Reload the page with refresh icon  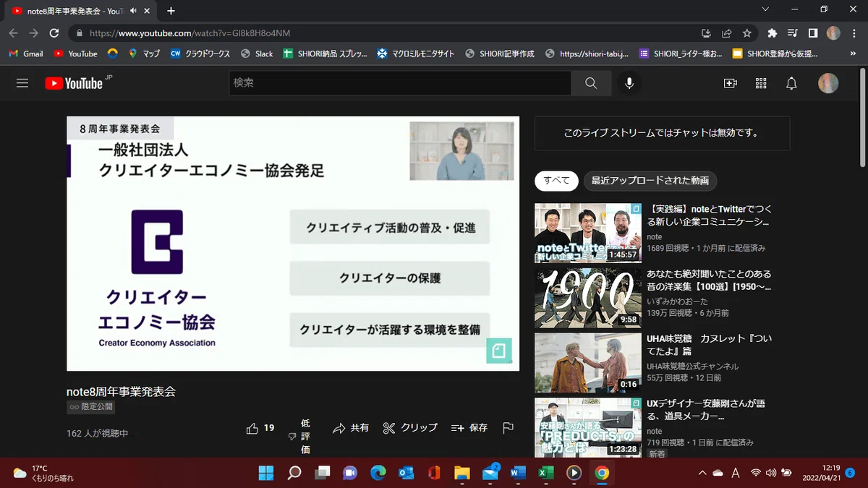[54, 33]
